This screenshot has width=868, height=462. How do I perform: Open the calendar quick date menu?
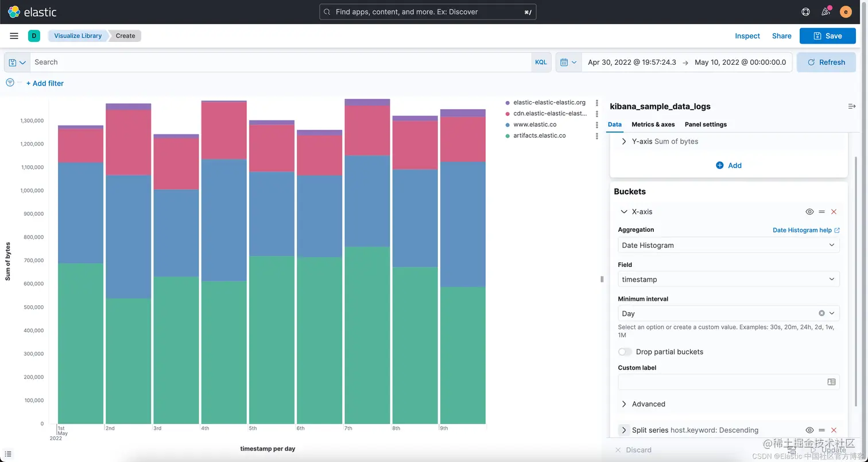[568, 62]
